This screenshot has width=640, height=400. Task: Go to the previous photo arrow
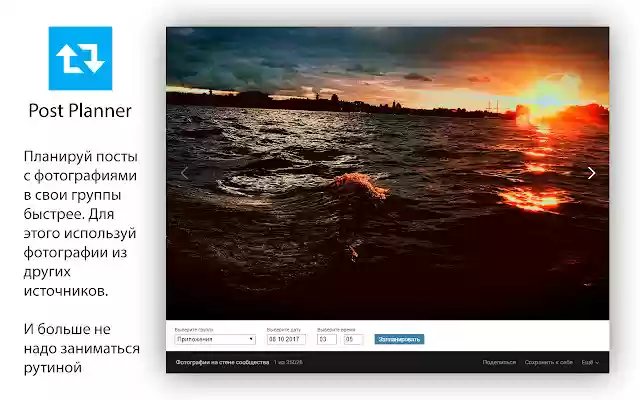click(x=184, y=173)
